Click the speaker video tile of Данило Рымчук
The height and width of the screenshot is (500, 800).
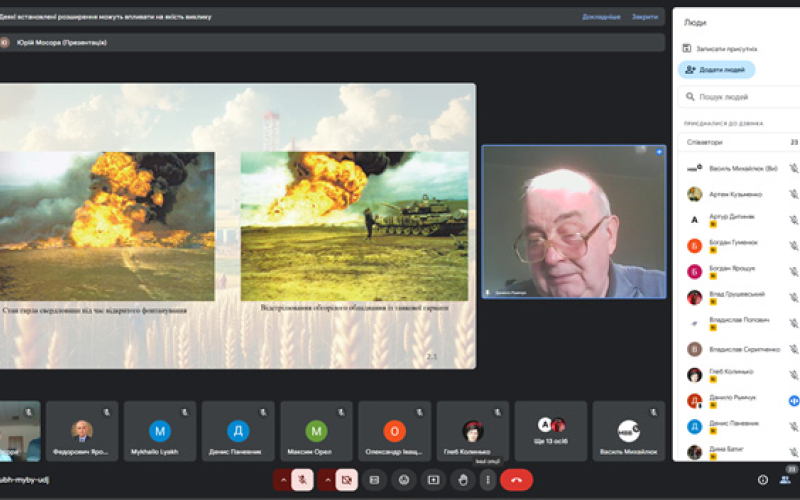(x=574, y=222)
